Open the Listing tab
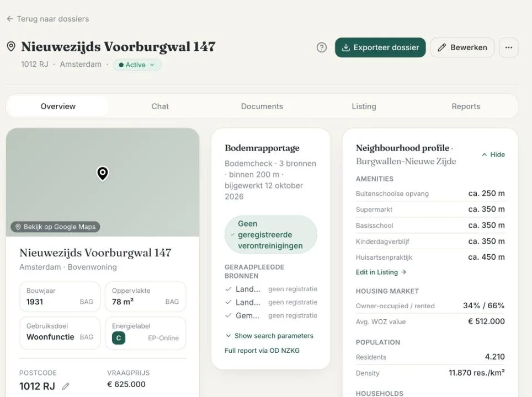This screenshot has height=397, width=532. [364, 106]
